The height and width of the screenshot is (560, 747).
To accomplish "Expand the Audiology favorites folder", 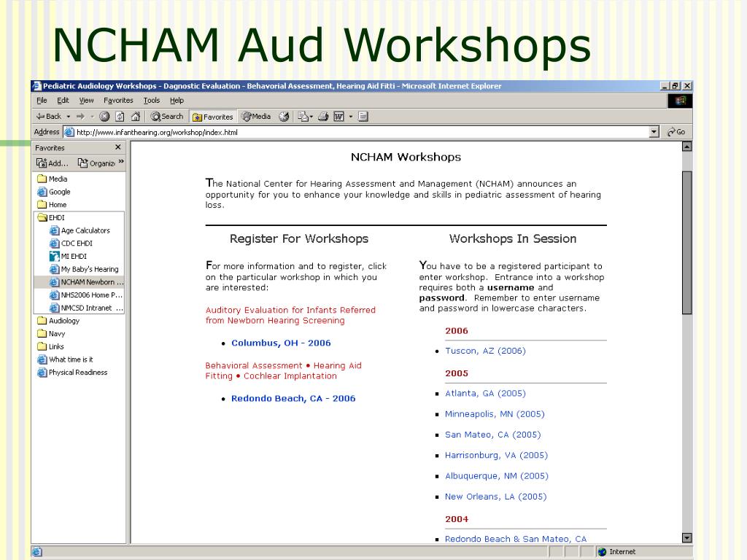I will [58, 321].
